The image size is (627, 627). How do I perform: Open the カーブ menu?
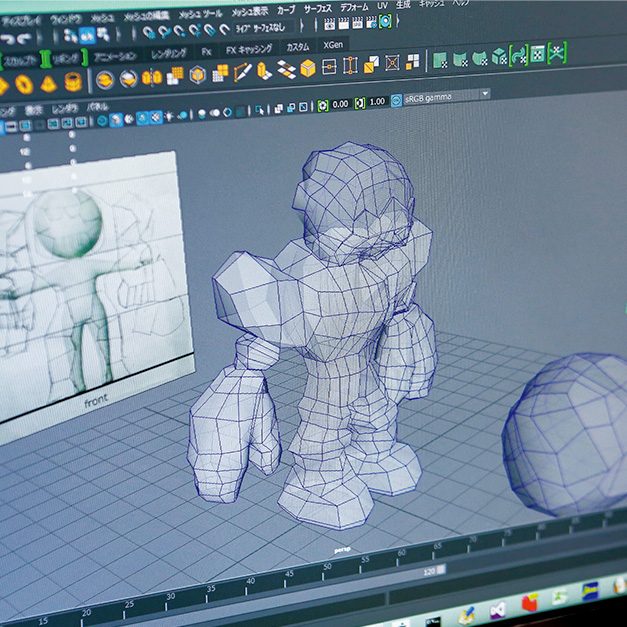pyautogui.click(x=286, y=10)
